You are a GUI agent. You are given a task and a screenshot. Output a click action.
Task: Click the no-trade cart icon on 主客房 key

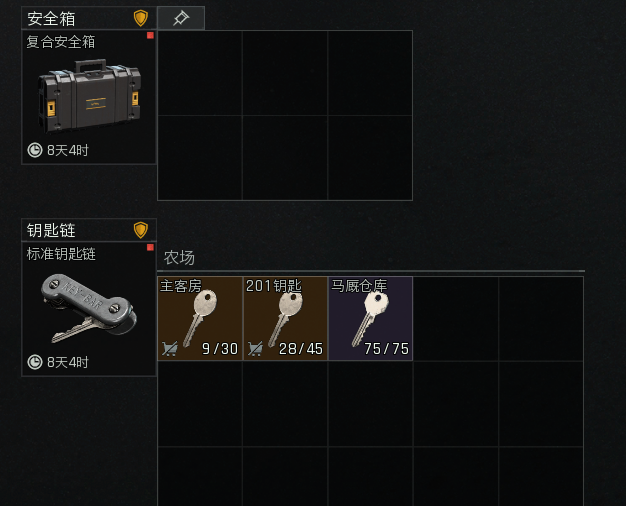tap(170, 349)
